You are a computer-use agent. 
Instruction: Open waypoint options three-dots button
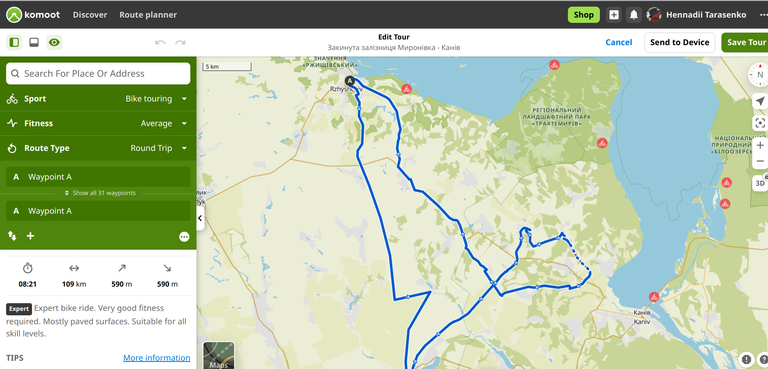[184, 237]
